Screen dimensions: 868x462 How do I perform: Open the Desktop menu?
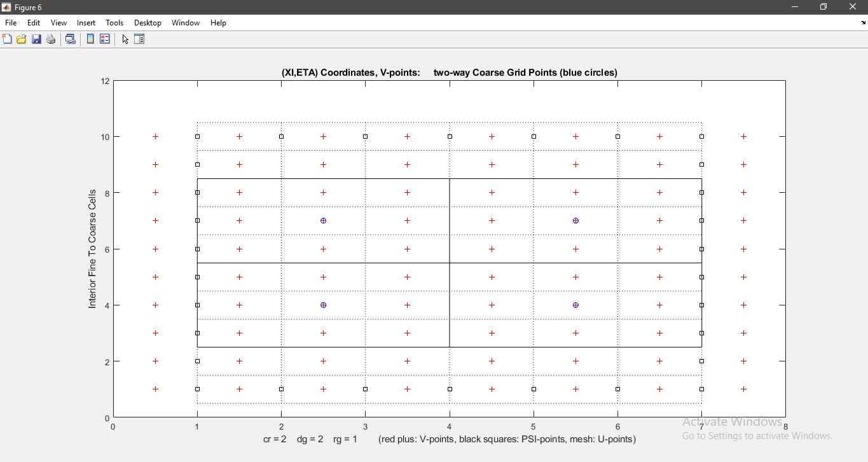coord(148,23)
